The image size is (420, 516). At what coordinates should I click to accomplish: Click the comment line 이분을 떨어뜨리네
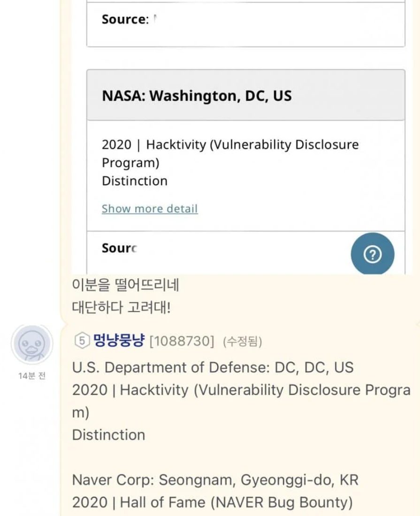(126, 285)
